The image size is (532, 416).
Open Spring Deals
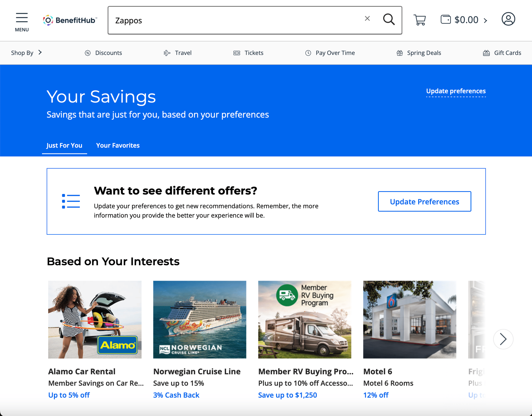pyautogui.click(x=419, y=53)
